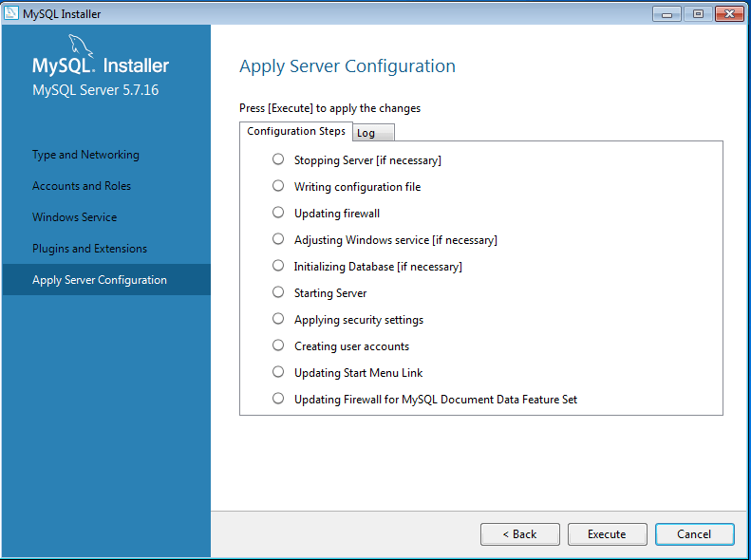Switch to the Log tab
The width and height of the screenshot is (751, 560).
[x=373, y=133]
